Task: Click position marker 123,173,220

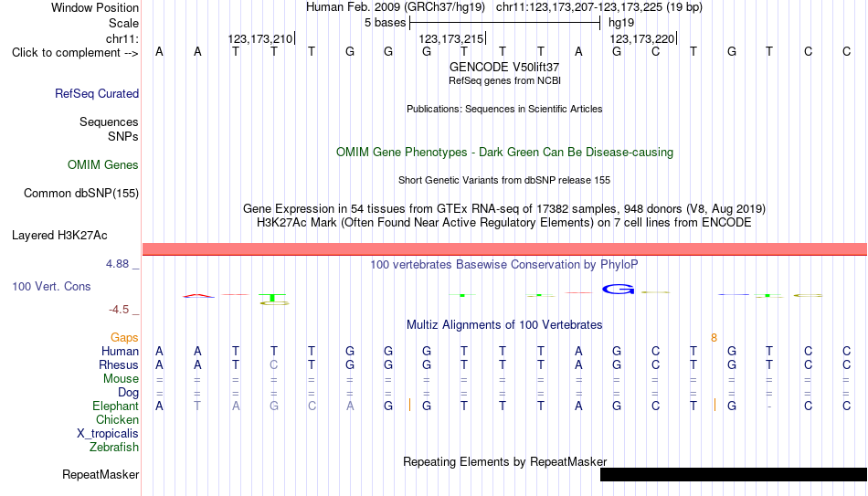Action: tap(642, 38)
